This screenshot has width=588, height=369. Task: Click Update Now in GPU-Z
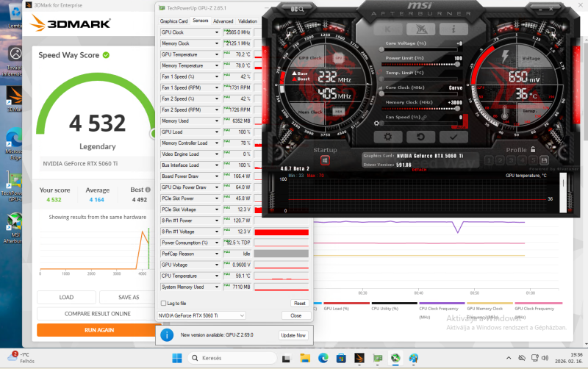point(293,335)
